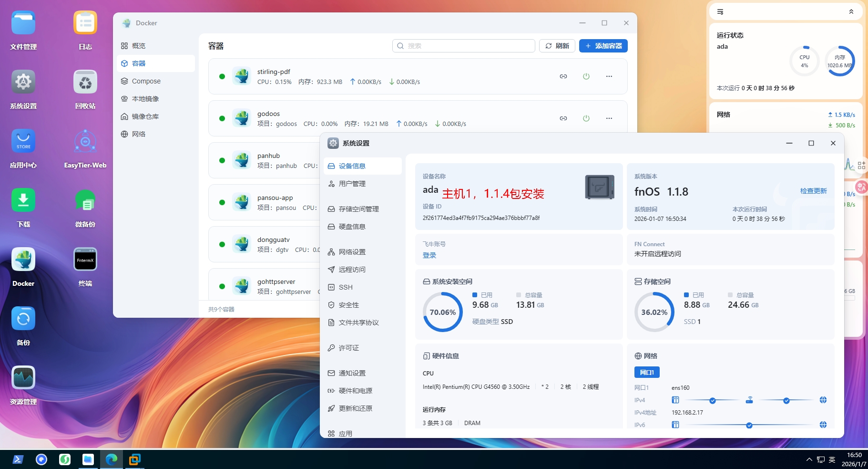Screen dimensions: 868x469
Task: Click the link icon on the stirling-pdf container
Action: [x=563, y=76]
